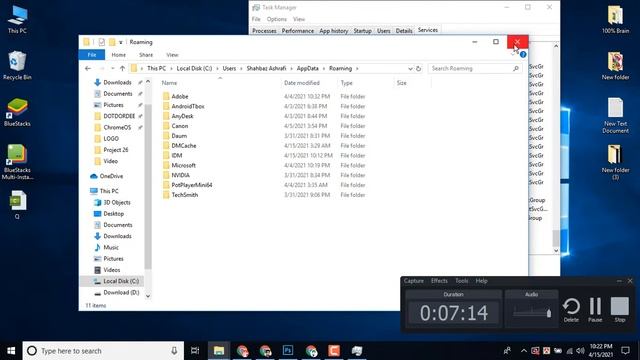Launch BlueStacks Multi-Instance shortcut

click(17, 162)
